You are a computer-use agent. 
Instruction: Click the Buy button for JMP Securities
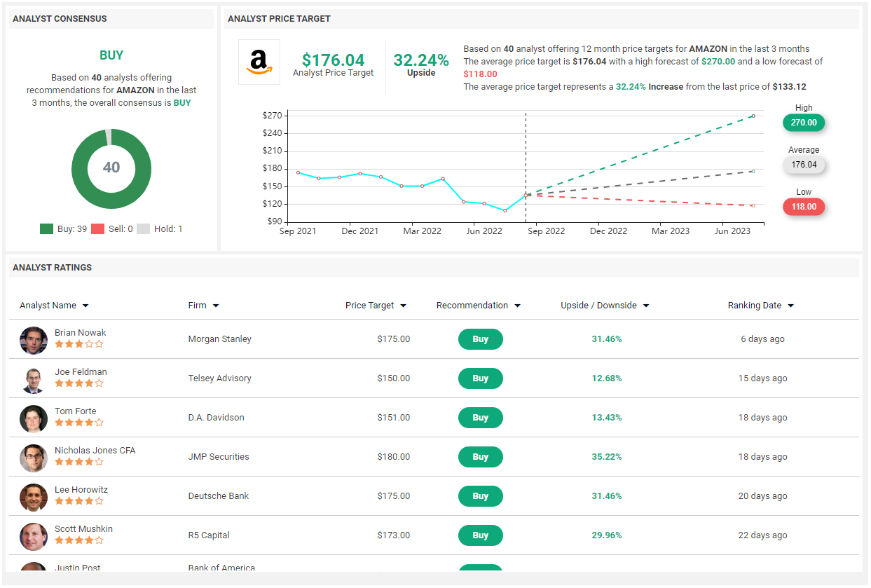pyautogui.click(x=481, y=457)
